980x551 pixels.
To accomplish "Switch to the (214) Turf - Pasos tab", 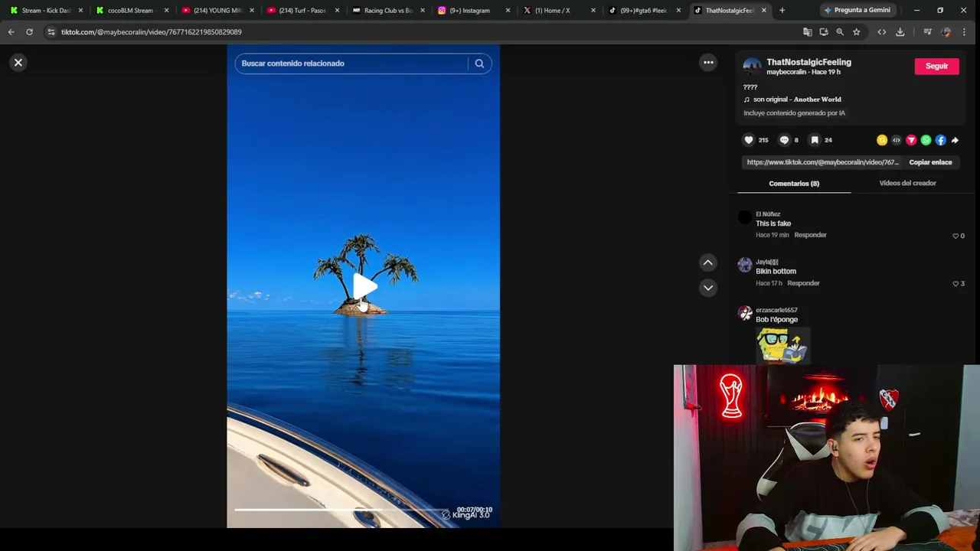I will coord(302,10).
